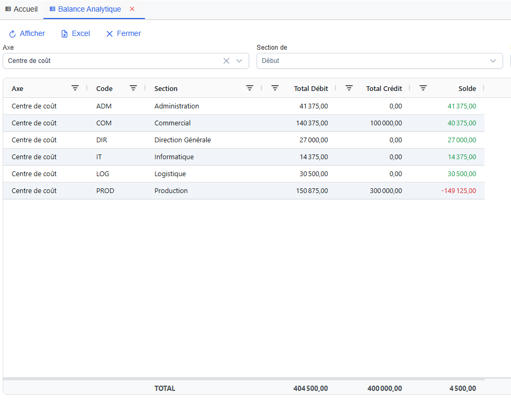Switch to the Accueil tab
This screenshot has height=420, width=511.
pos(21,10)
